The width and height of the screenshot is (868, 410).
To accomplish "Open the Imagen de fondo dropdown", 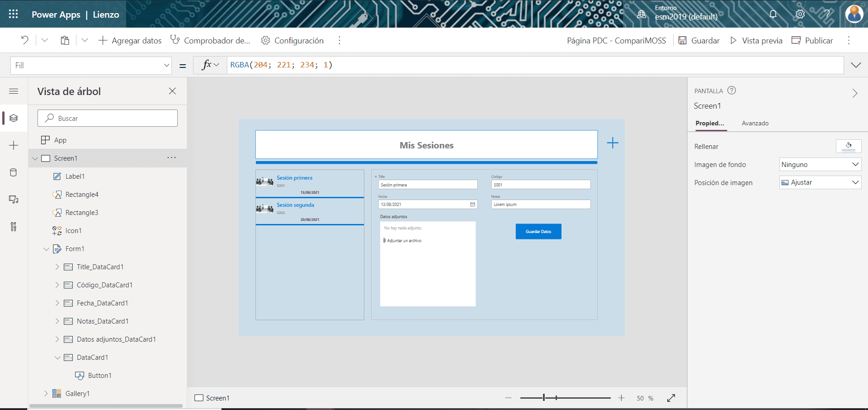I will click(820, 164).
